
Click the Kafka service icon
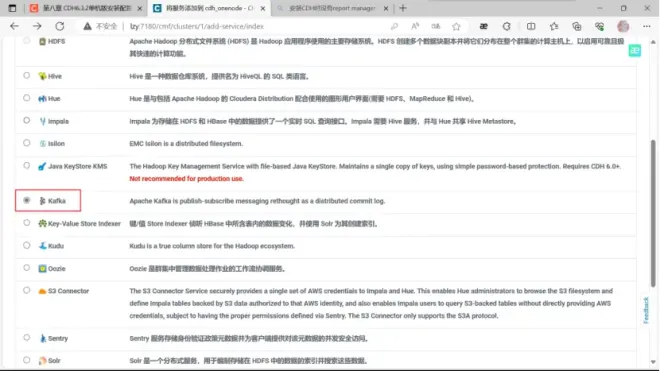click(43, 201)
